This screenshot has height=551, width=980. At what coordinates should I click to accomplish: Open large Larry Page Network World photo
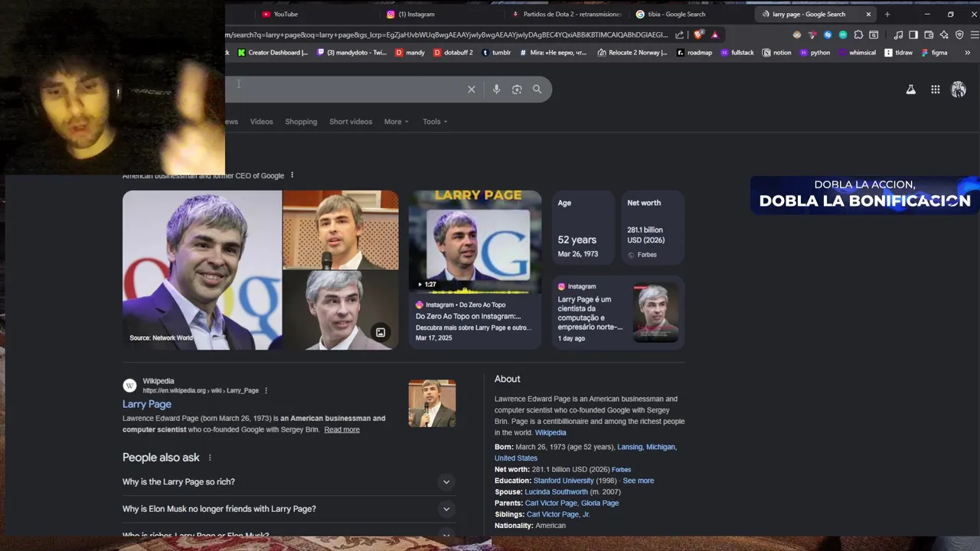202,270
